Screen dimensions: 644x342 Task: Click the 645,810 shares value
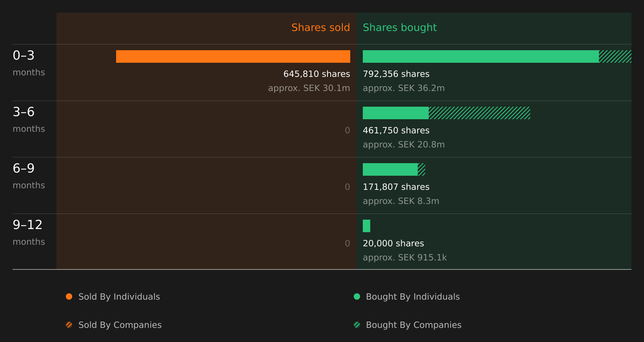(317, 74)
